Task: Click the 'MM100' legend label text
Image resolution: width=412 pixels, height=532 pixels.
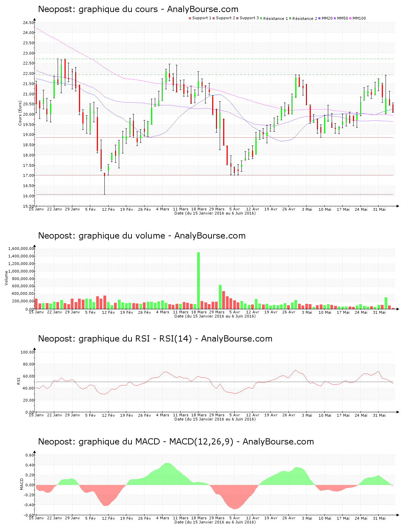Action: (359, 18)
